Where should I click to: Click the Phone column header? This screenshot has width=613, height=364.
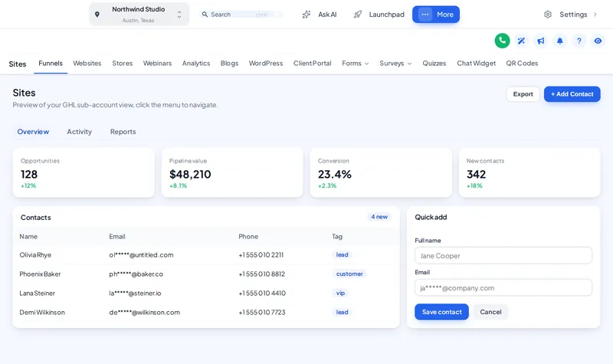pyautogui.click(x=248, y=237)
